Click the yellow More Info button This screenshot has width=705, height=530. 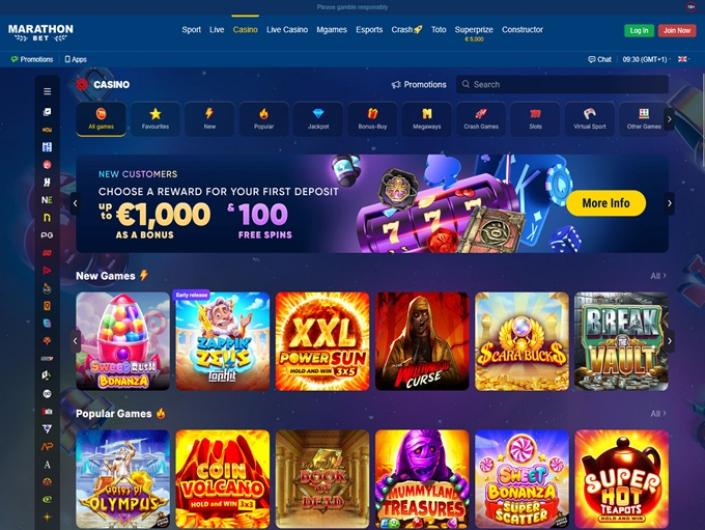tap(606, 203)
